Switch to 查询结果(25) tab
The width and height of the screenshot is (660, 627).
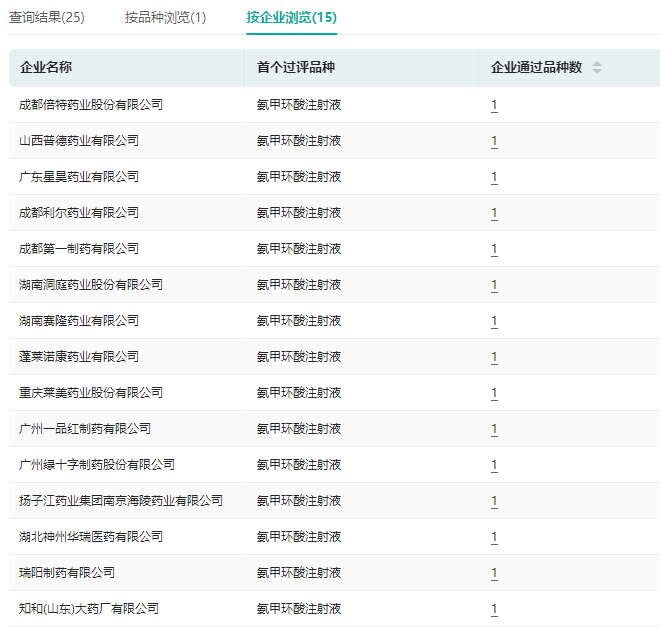click(47, 17)
